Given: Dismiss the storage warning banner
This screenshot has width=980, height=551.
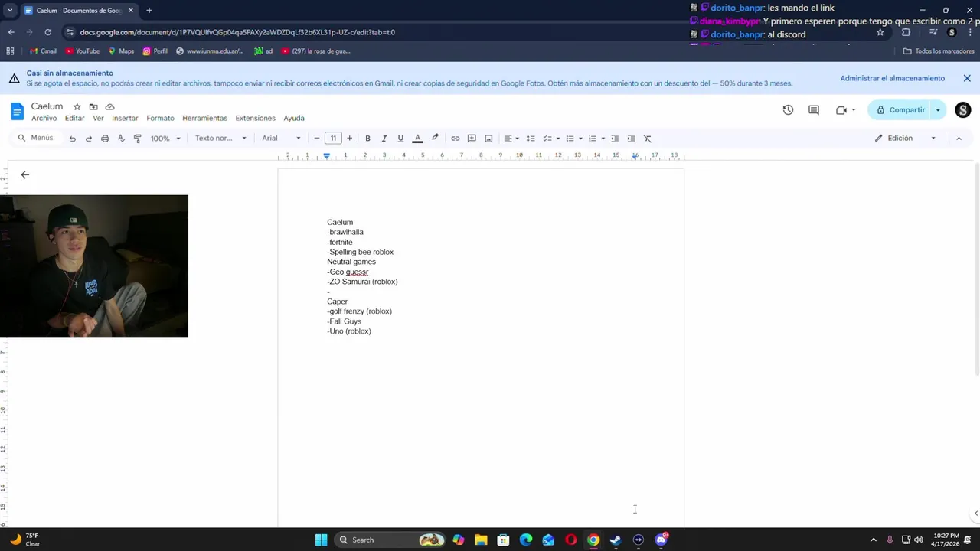Looking at the screenshot, I should click(x=967, y=78).
